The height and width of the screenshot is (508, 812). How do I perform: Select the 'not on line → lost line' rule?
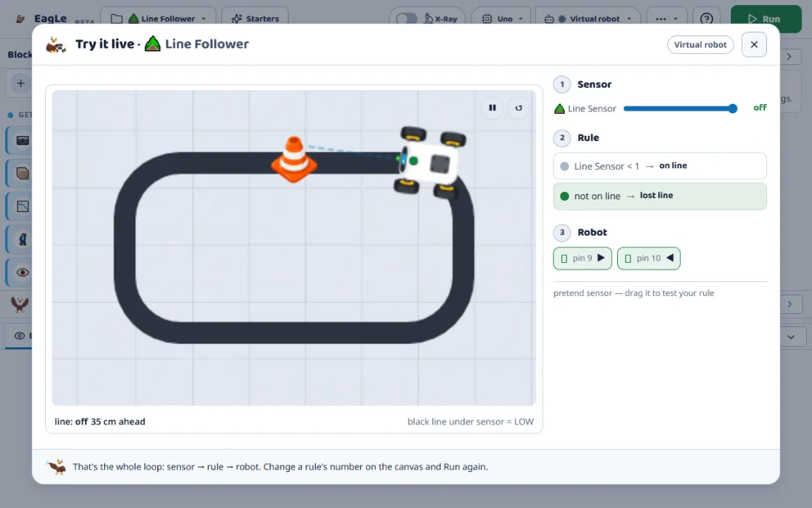tap(660, 196)
